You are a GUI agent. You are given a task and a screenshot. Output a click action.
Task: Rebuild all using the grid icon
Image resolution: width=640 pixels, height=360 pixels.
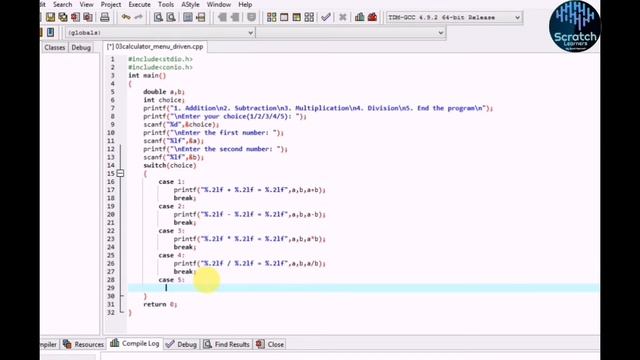309,17
